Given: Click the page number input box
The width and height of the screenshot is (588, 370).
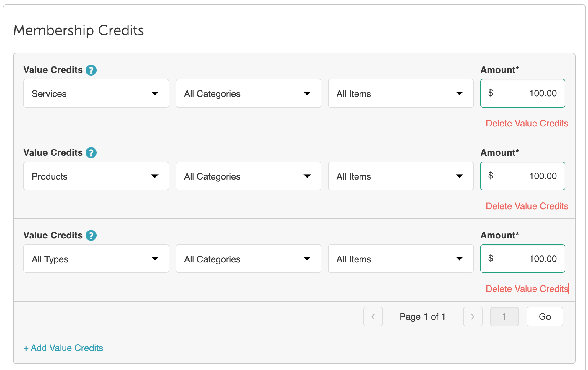Looking at the screenshot, I should point(504,317).
